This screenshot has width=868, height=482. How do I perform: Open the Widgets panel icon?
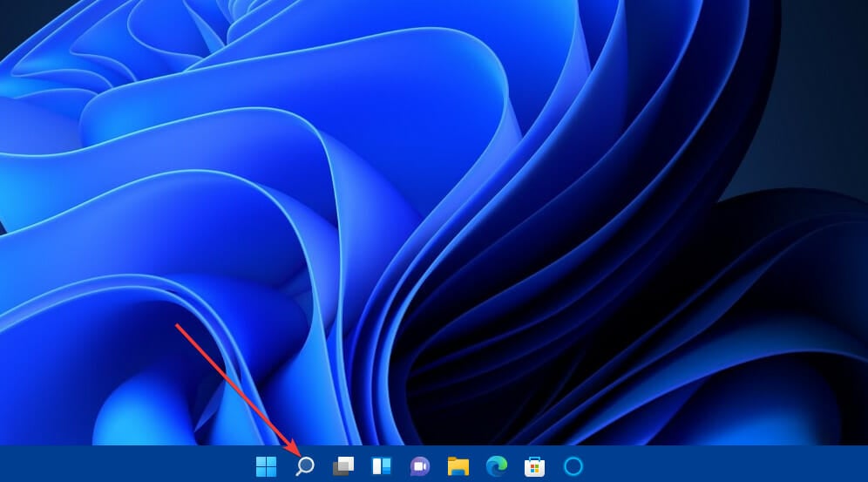(382, 466)
